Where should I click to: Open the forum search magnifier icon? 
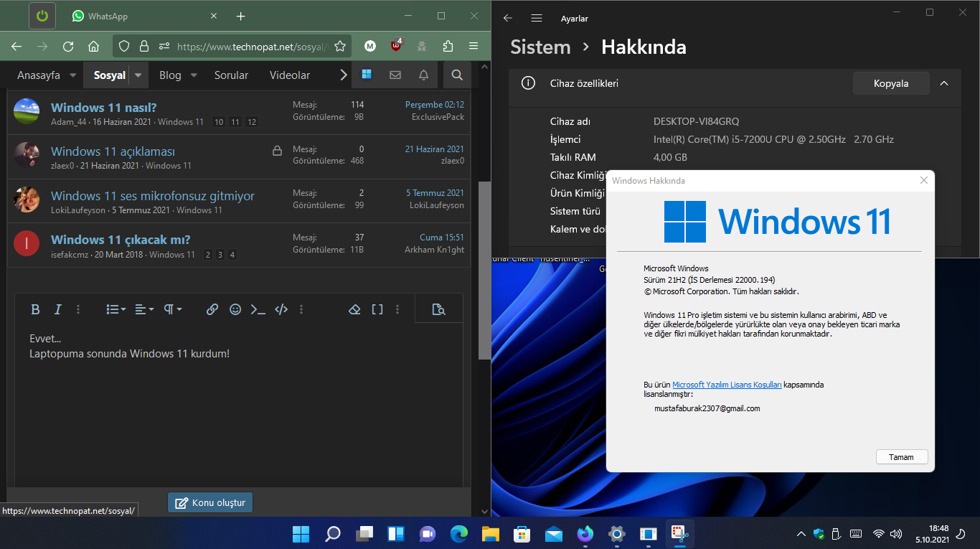click(457, 75)
